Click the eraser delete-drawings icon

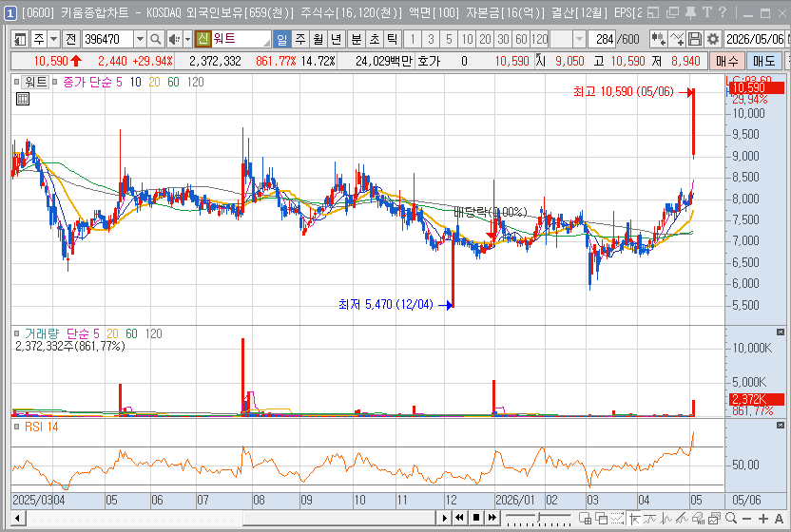[x=699, y=518]
